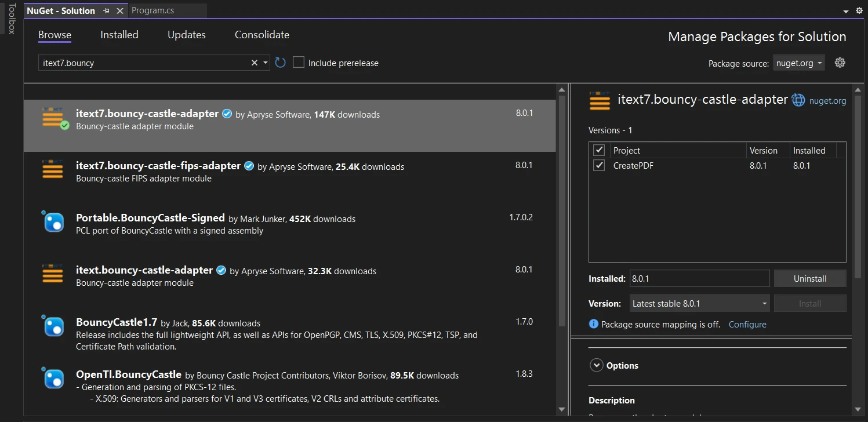Click package list scroll down arrow

[561, 410]
